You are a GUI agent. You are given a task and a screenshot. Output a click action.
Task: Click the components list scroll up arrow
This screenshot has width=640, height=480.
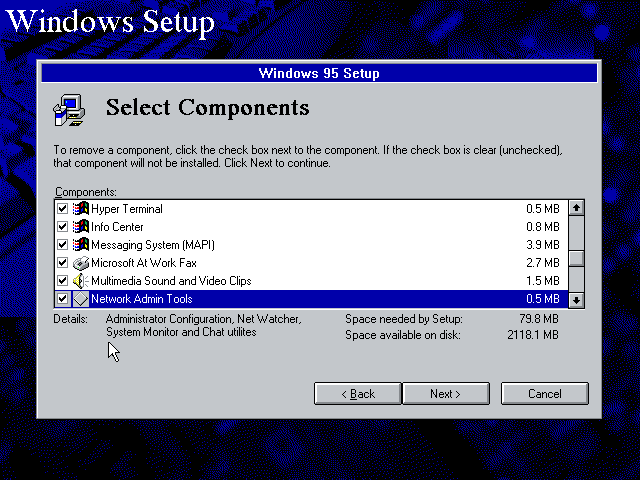(576, 208)
